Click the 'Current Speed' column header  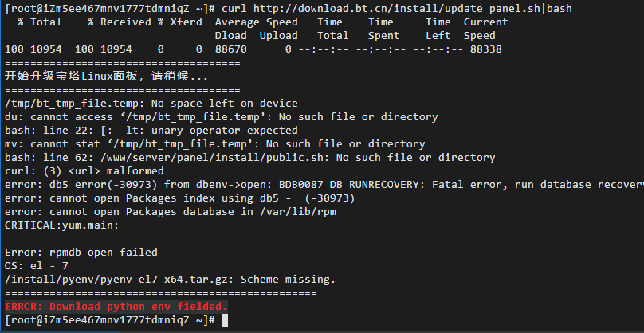486,29
